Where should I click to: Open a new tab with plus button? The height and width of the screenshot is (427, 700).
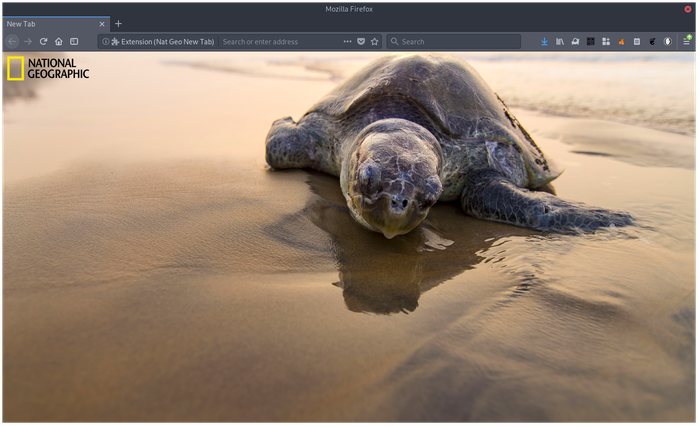118,24
